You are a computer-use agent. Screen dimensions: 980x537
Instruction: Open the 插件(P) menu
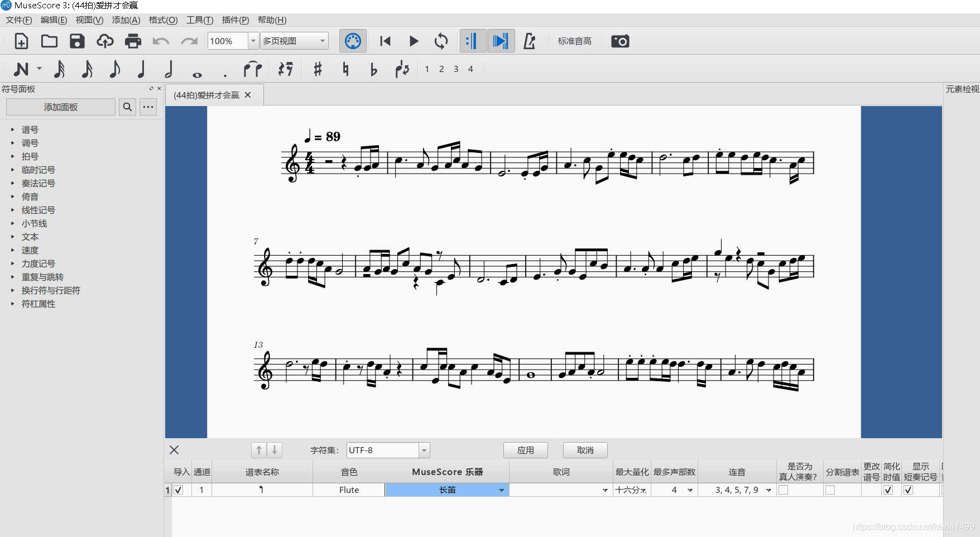(x=236, y=20)
